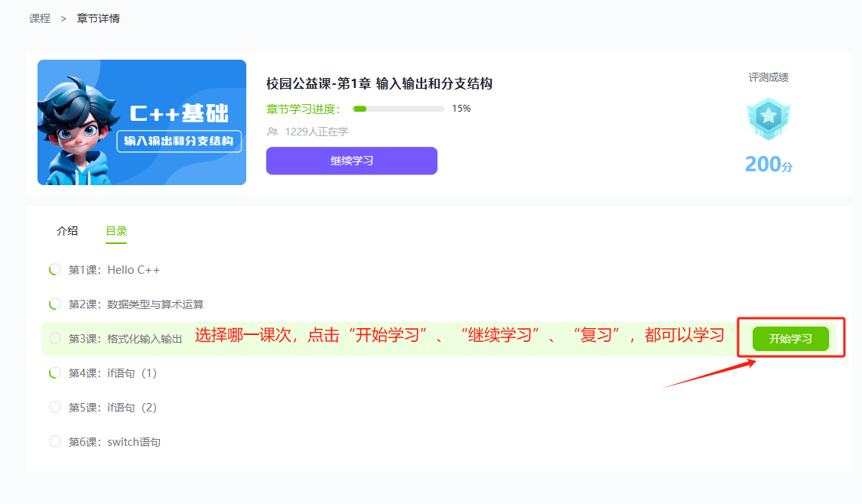Open lesson 第1课: Hello C++
Viewport: 862px width, 504px height.
pyautogui.click(x=114, y=270)
